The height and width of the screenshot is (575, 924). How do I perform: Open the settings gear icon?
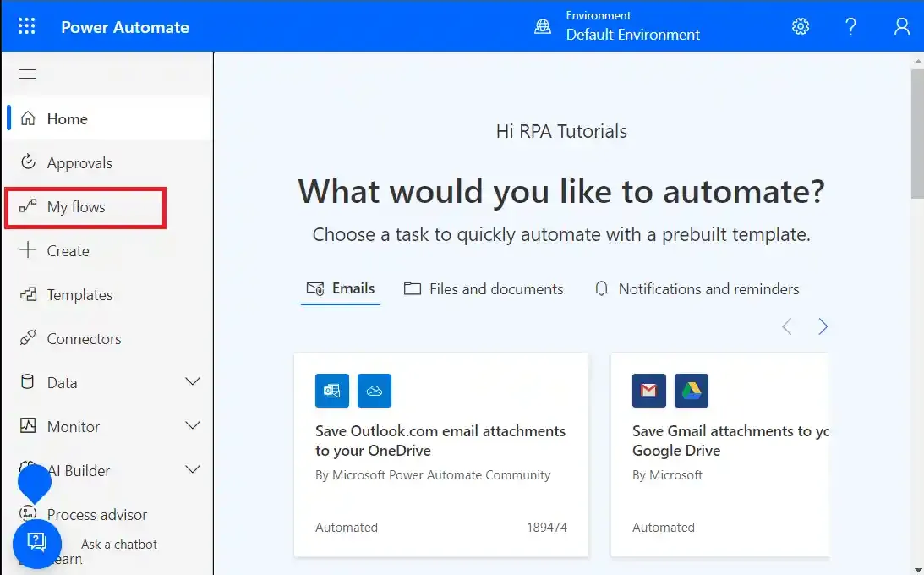point(801,26)
